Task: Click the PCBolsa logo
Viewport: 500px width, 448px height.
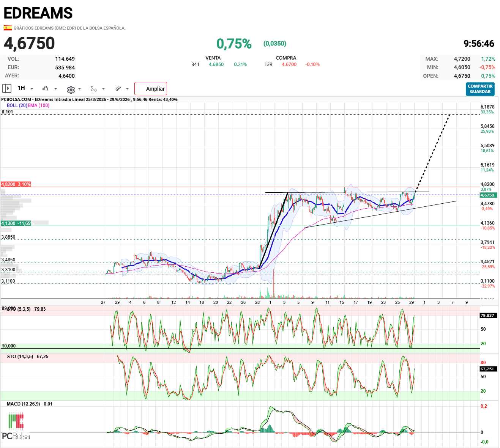Action: 16,427
